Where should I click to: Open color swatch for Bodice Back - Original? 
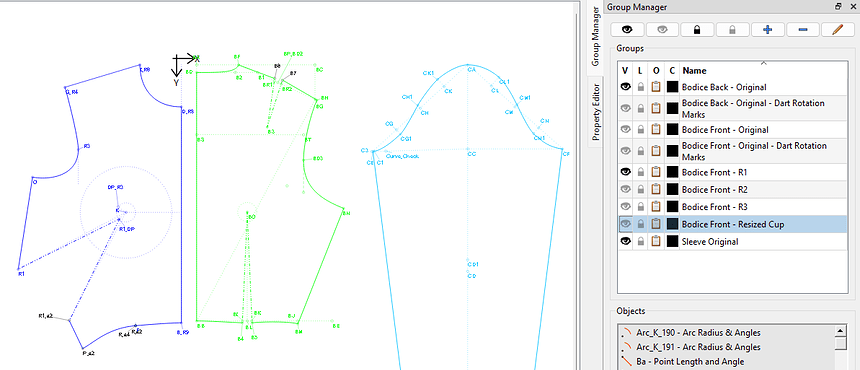click(672, 87)
